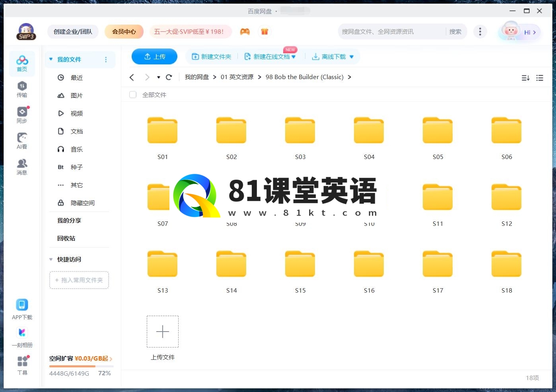The height and width of the screenshot is (392, 556).
Task: Open 我的文件 vertical dots menu
Action: click(x=106, y=59)
